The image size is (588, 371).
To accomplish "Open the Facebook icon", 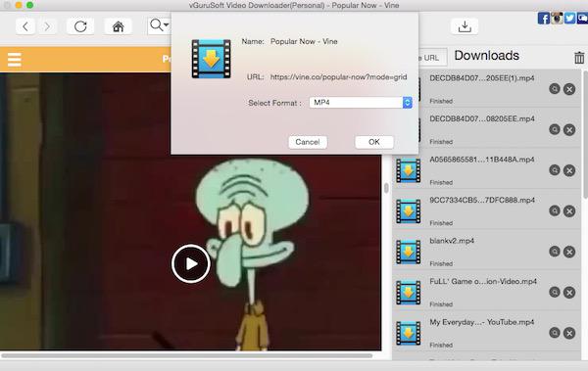I will [x=543, y=18].
